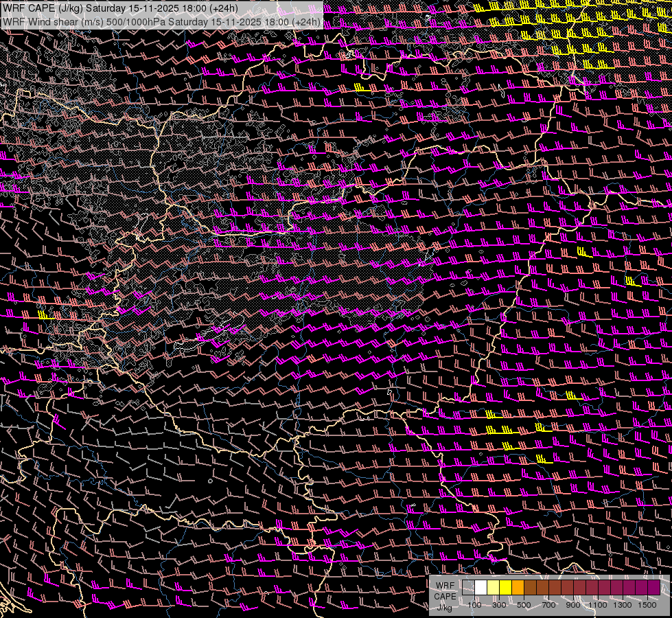Click the white swatch in the CAPE legend
The height and width of the screenshot is (618, 672).
(481, 588)
